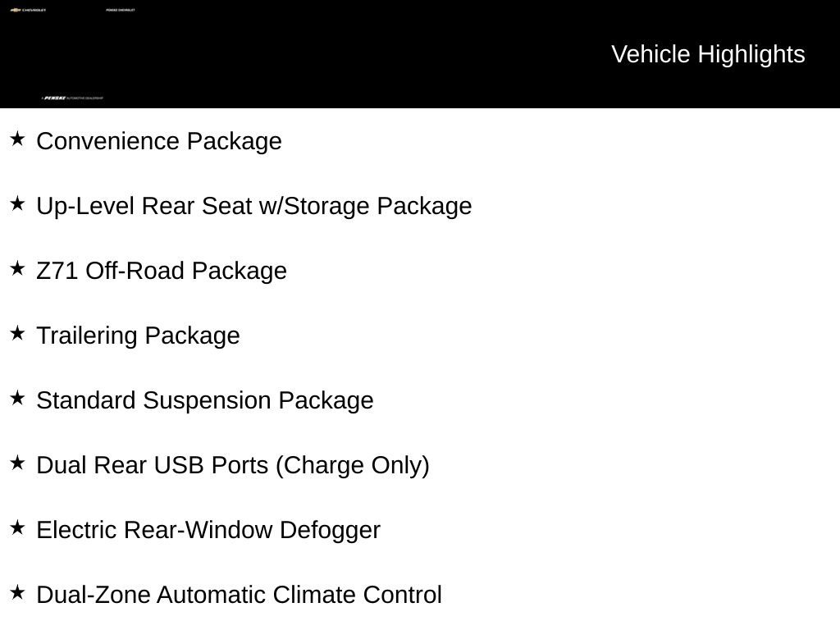Select the Trailering Package item
The width and height of the screenshot is (840, 630).
(x=138, y=336)
